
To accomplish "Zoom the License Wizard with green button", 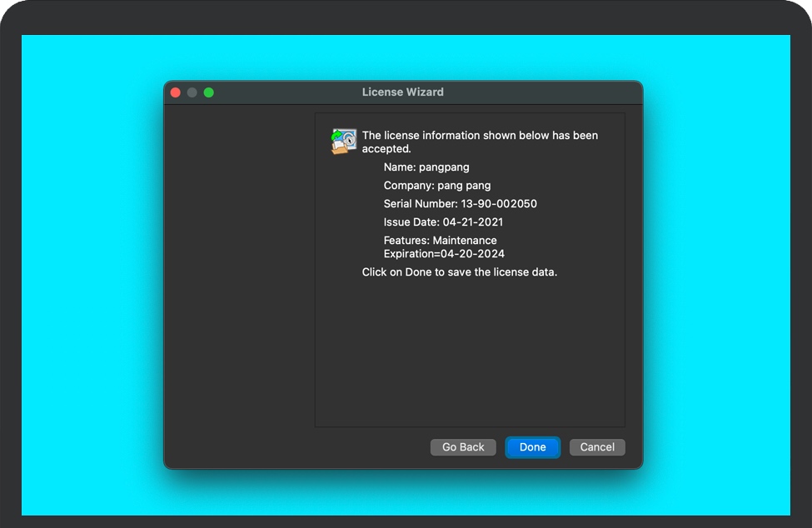I will click(209, 92).
